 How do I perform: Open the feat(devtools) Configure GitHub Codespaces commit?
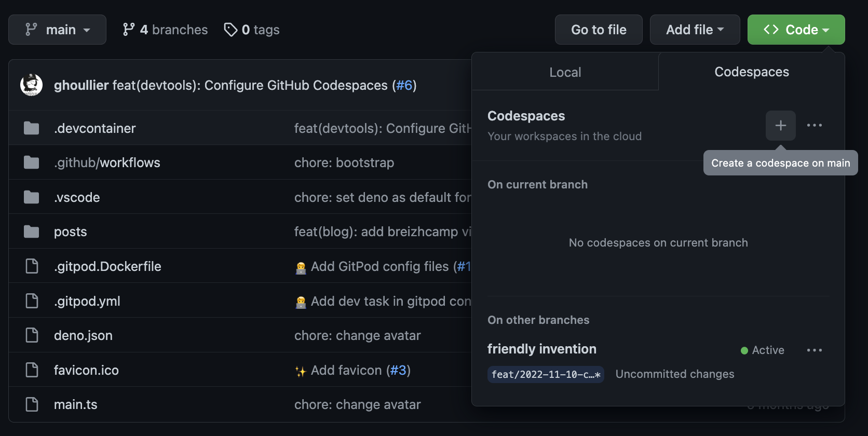coord(250,85)
